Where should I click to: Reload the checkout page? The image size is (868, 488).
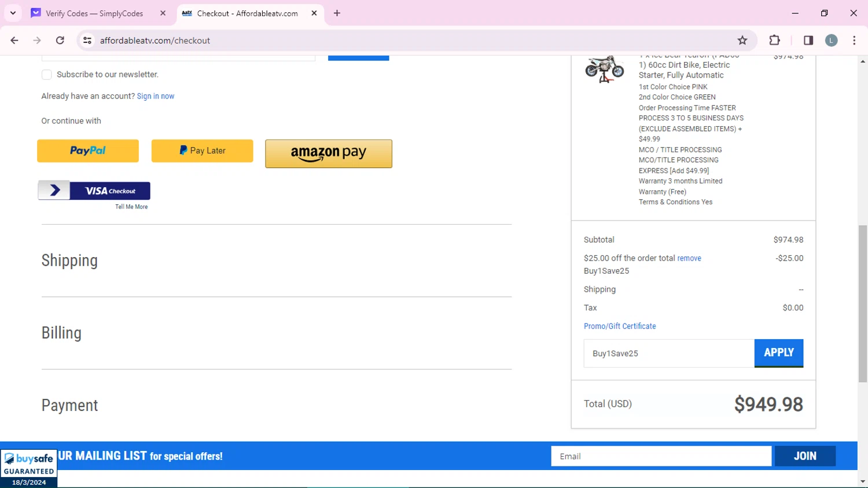(60, 41)
